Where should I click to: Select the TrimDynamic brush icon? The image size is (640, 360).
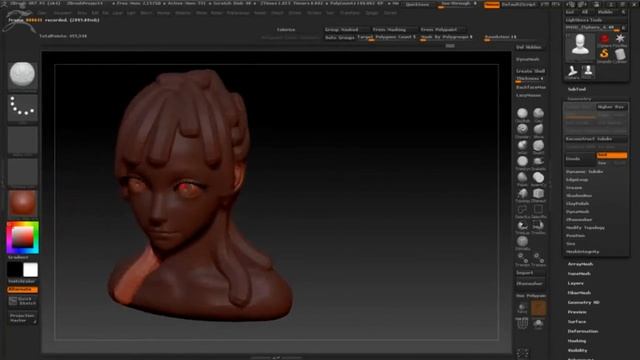(522, 162)
